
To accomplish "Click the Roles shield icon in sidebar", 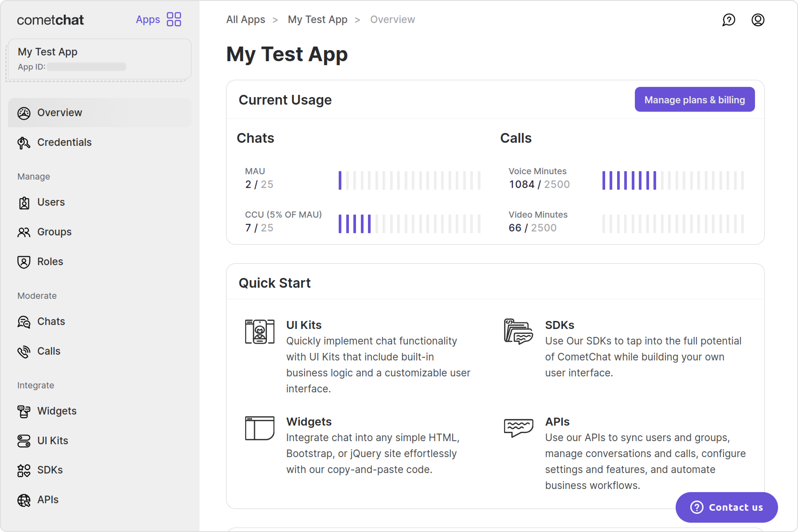I will [x=24, y=262].
